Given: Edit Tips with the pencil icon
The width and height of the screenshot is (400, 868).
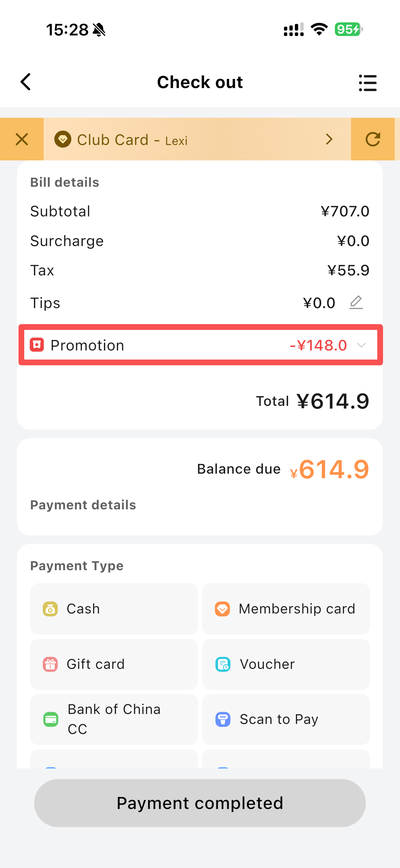Looking at the screenshot, I should click(x=356, y=302).
